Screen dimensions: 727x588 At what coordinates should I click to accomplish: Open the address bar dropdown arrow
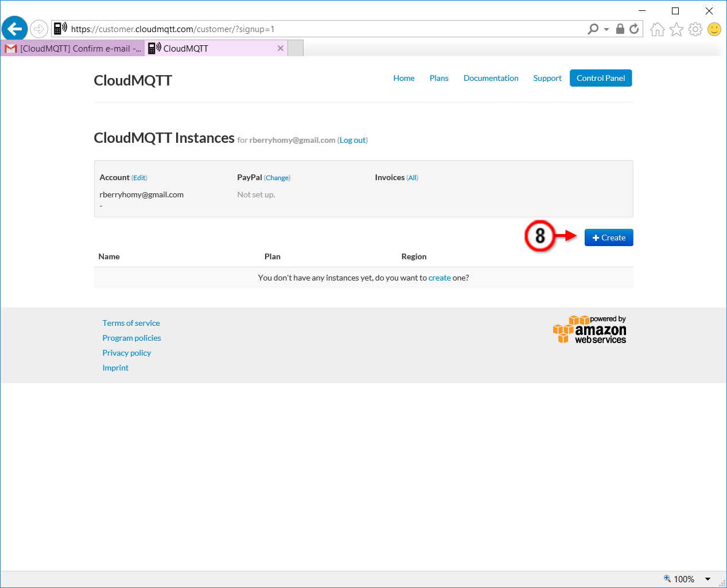(x=607, y=29)
